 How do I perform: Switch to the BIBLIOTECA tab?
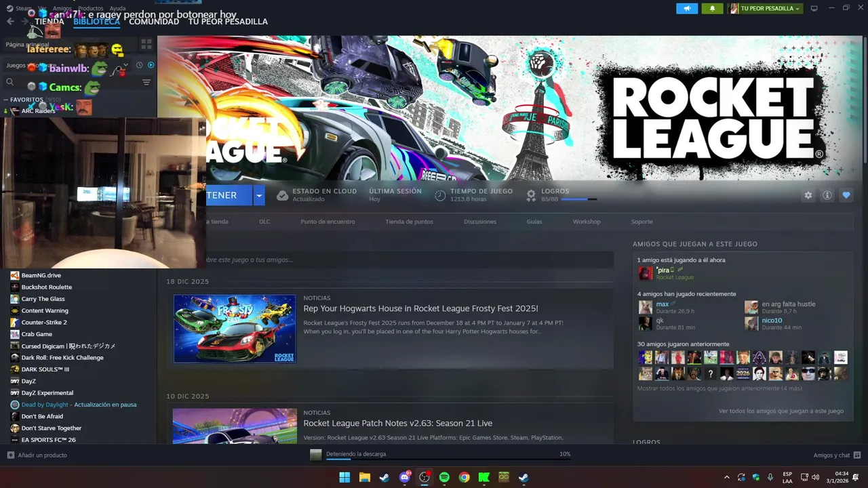(x=96, y=21)
